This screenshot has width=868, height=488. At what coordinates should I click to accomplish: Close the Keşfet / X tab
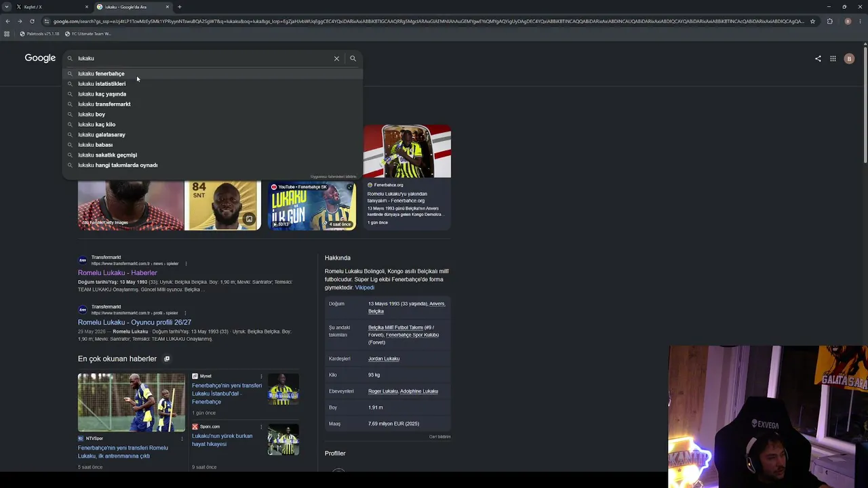[87, 7]
